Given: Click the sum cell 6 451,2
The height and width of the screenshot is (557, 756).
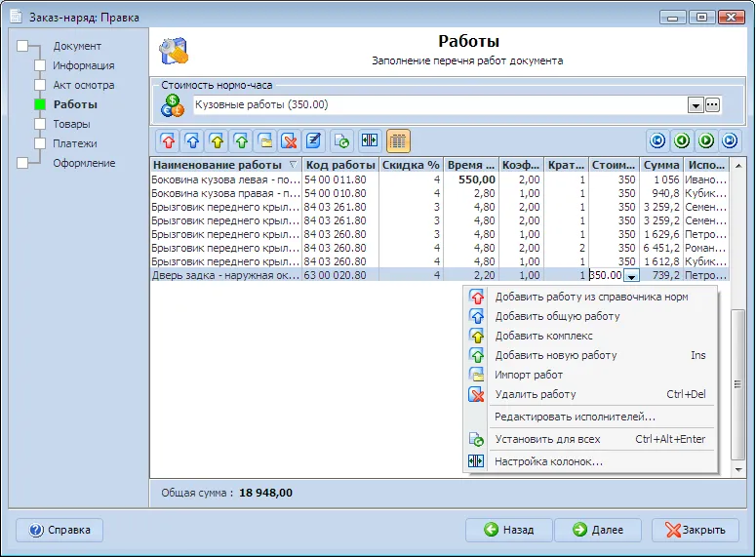Looking at the screenshot, I should (x=661, y=248).
